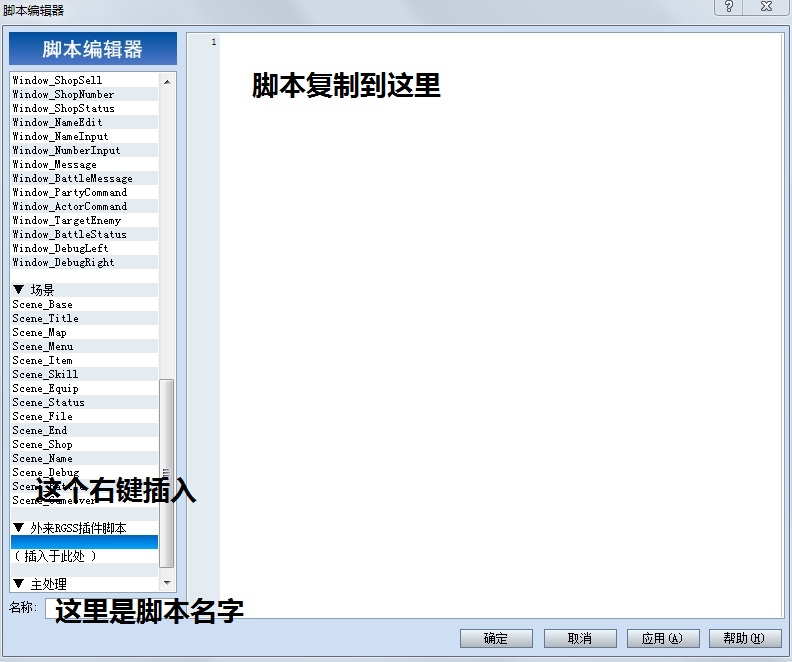Select Window_NameEdit script
The height and width of the screenshot is (662, 792).
(84, 122)
